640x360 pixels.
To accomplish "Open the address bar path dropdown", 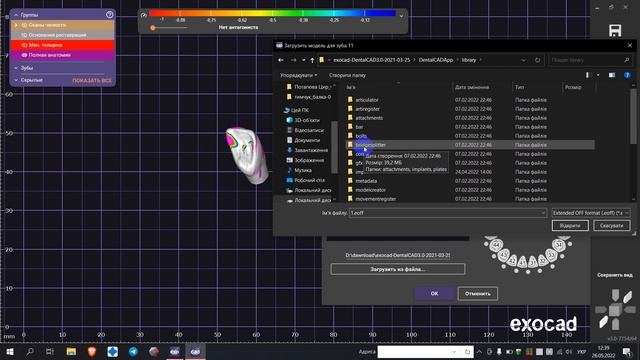I will (x=523, y=60).
